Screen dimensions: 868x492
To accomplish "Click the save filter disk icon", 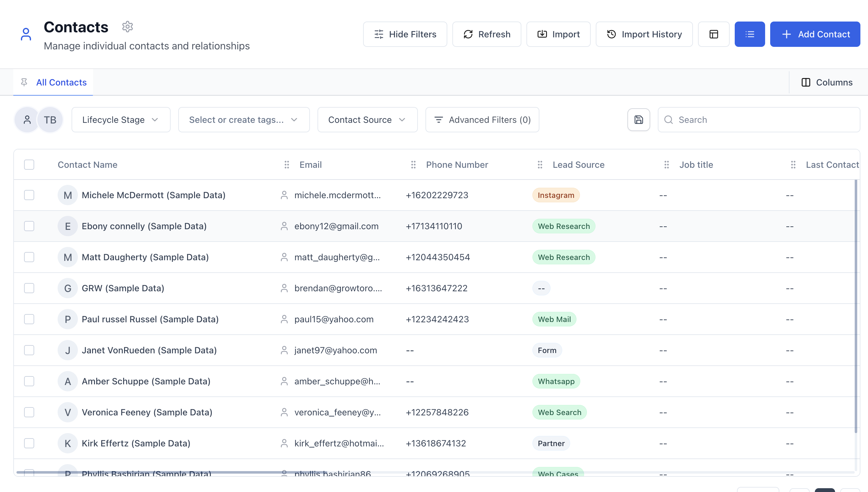I will tap(638, 120).
